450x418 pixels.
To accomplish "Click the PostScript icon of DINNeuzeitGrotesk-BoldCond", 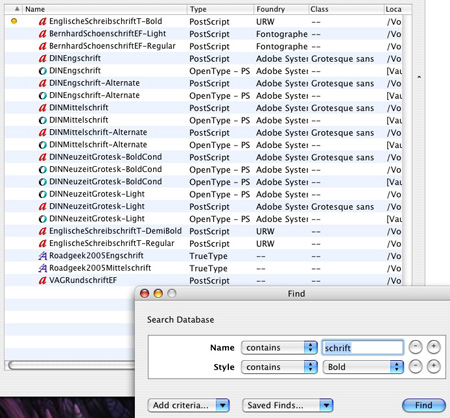I will (x=42, y=157).
